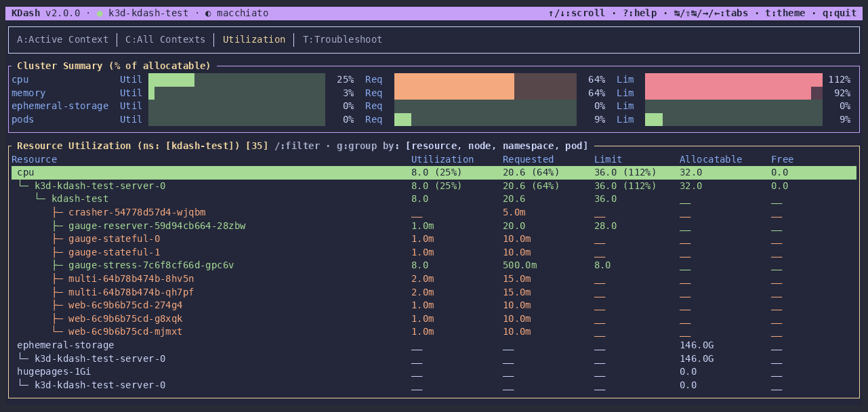Click the 500.0m requested value for gauge-stress
The width and height of the screenshot is (868, 412).
coord(520,265)
